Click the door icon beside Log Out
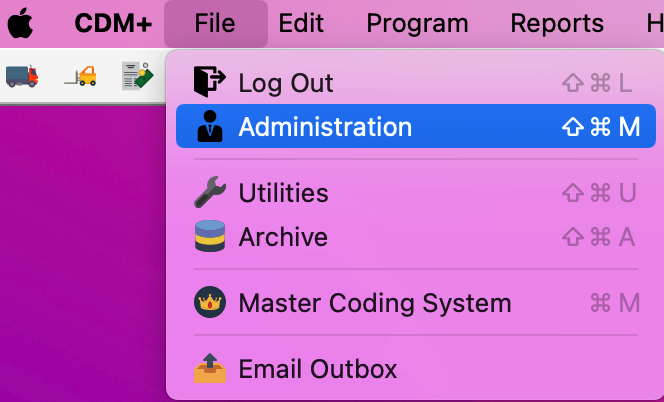This screenshot has width=664, height=402. 209,83
